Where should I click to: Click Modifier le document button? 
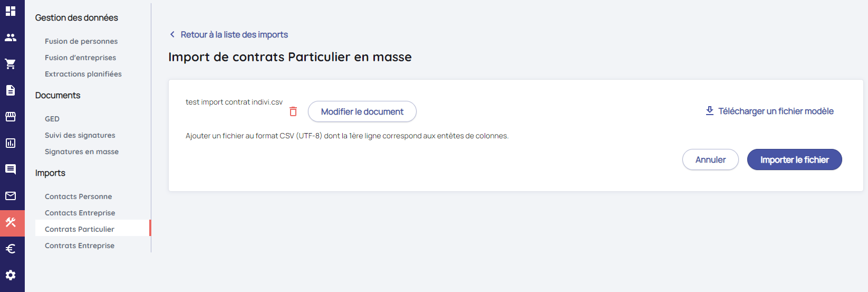pyautogui.click(x=362, y=111)
